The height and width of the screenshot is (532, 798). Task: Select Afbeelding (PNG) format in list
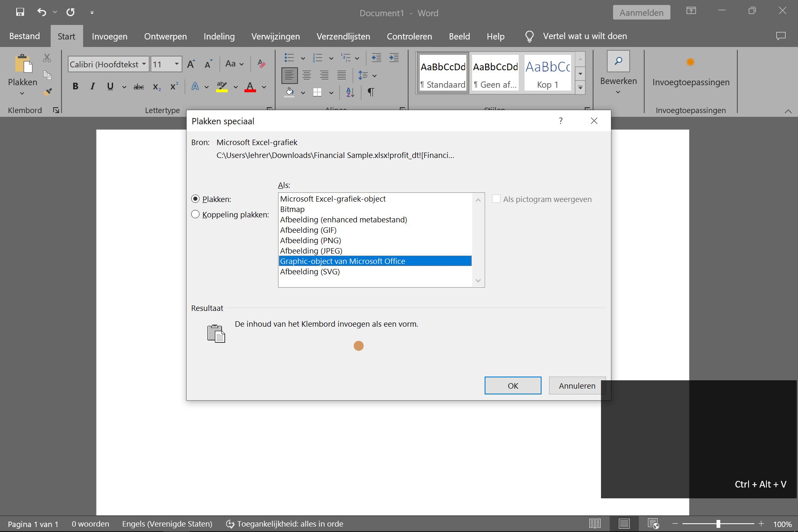point(375,240)
